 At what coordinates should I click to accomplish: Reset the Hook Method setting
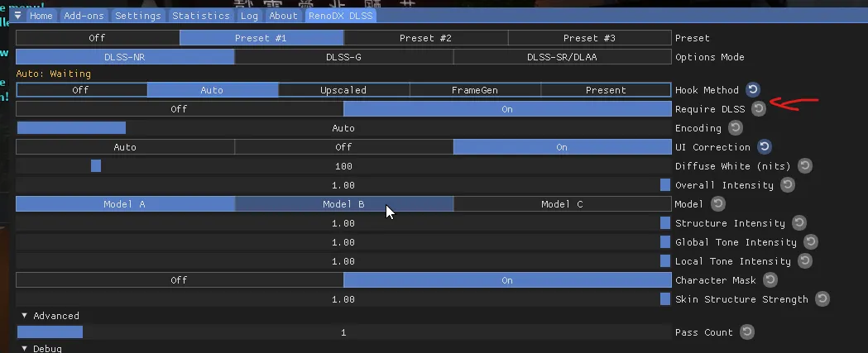pos(753,89)
